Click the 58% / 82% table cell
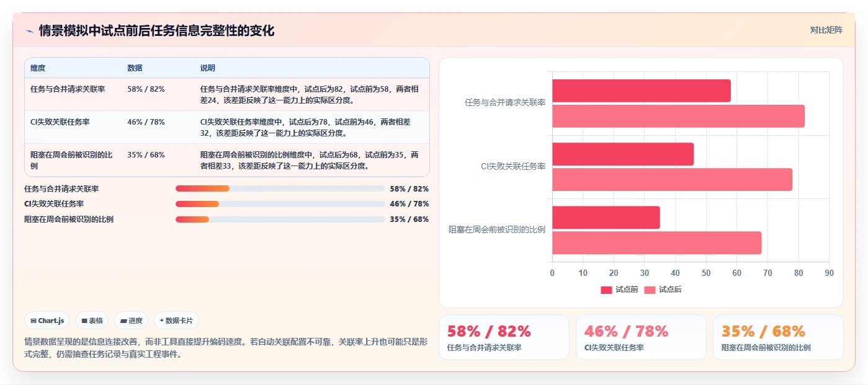 click(146, 89)
